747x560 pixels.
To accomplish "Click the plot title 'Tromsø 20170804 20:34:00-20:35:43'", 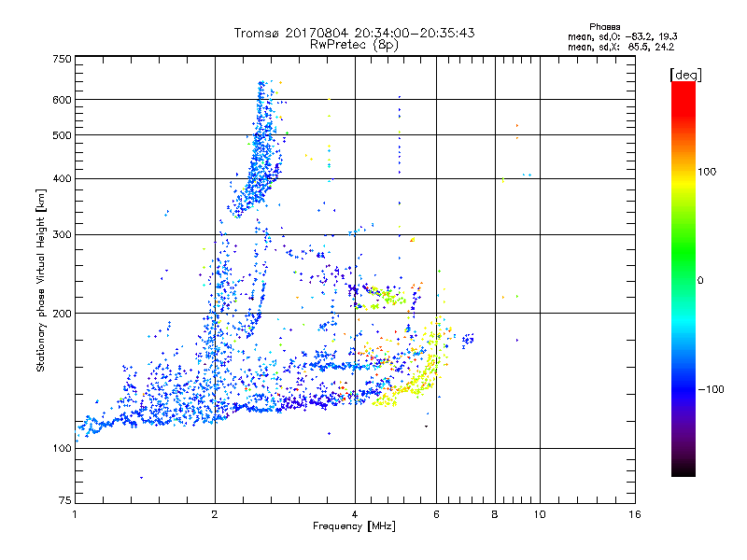I will [x=354, y=33].
